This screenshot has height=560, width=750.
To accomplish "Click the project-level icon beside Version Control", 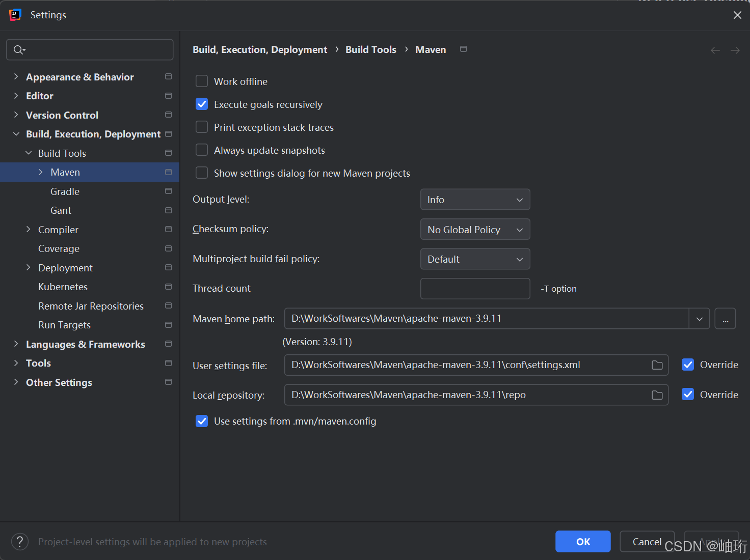I will click(x=168, y=115).
